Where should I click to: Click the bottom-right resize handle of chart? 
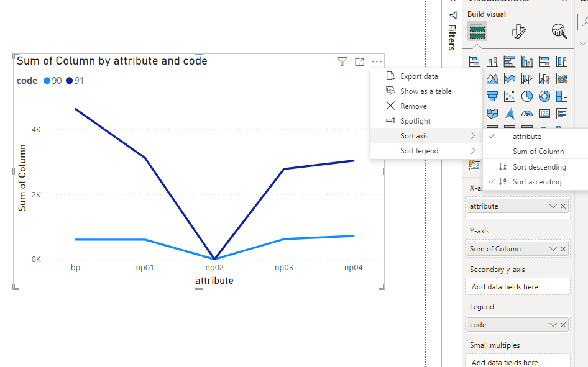click(382, 286)
